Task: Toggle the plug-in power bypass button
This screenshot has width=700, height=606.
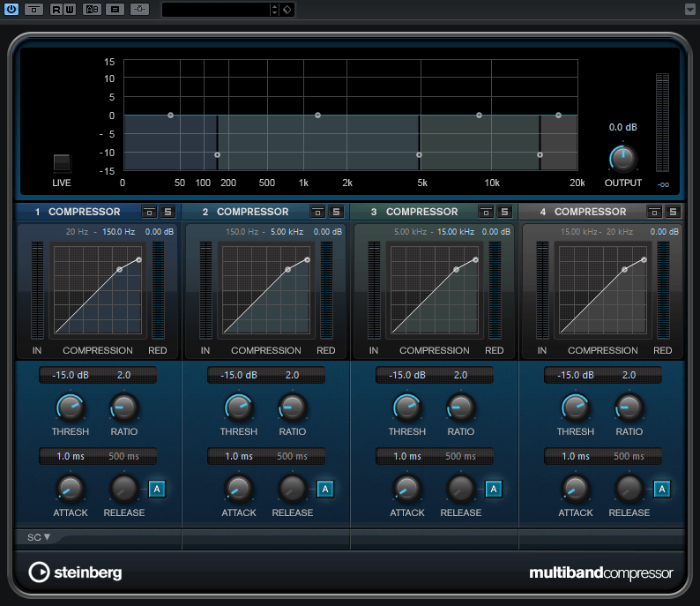Action: click(x=11, y=9)
